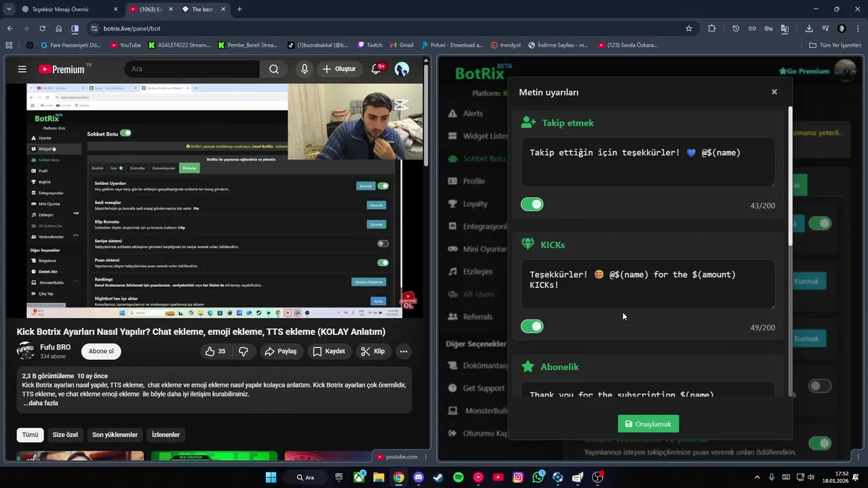Switch to the (1063) YouTube browser tab
The image size is (868, 488).
click(151, 9)
